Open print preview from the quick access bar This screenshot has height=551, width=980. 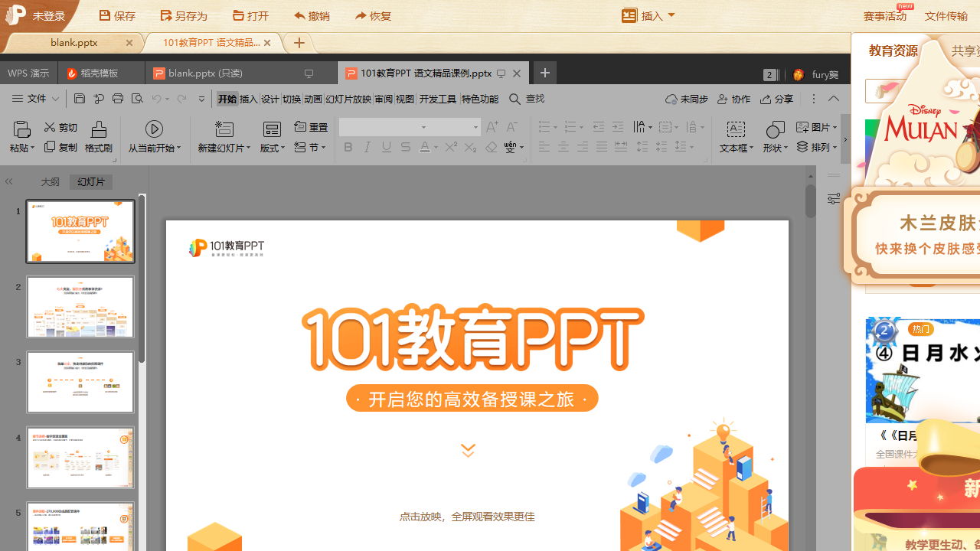137,99
